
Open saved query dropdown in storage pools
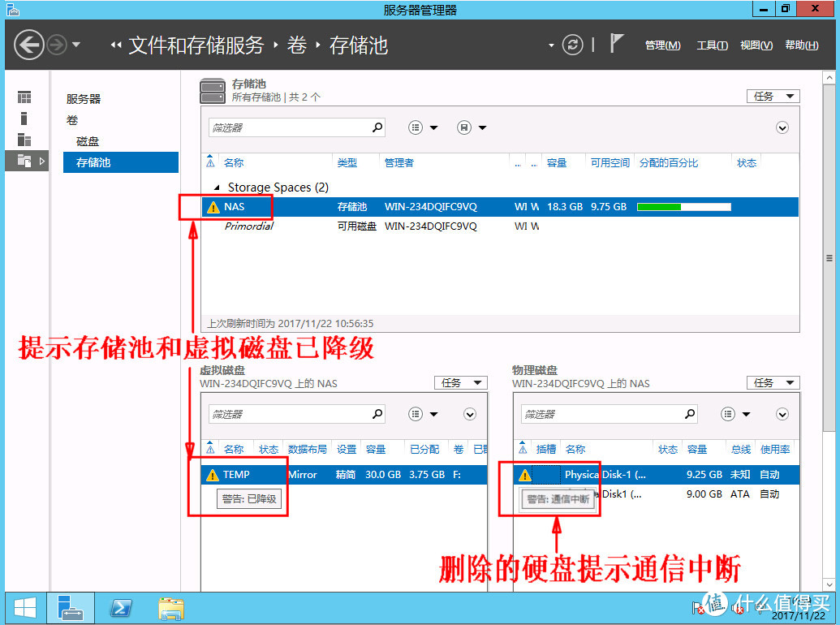(x=472, y=127)
